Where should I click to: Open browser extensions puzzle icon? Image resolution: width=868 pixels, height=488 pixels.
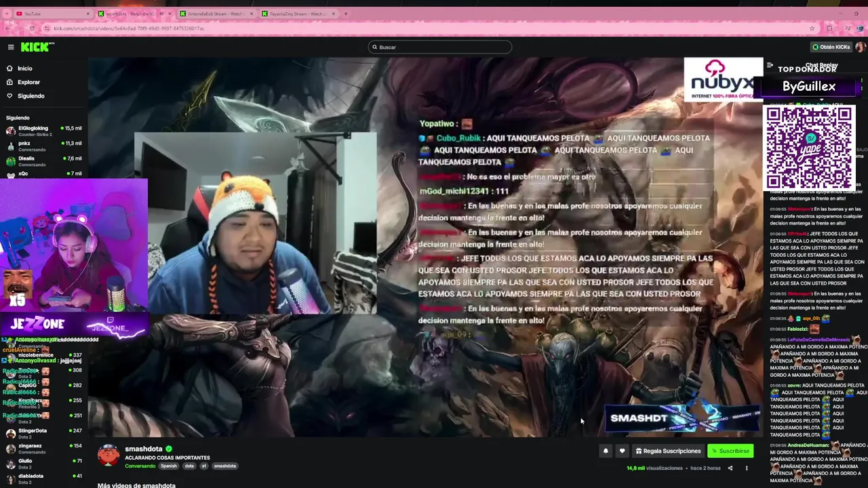click(829, 28)
